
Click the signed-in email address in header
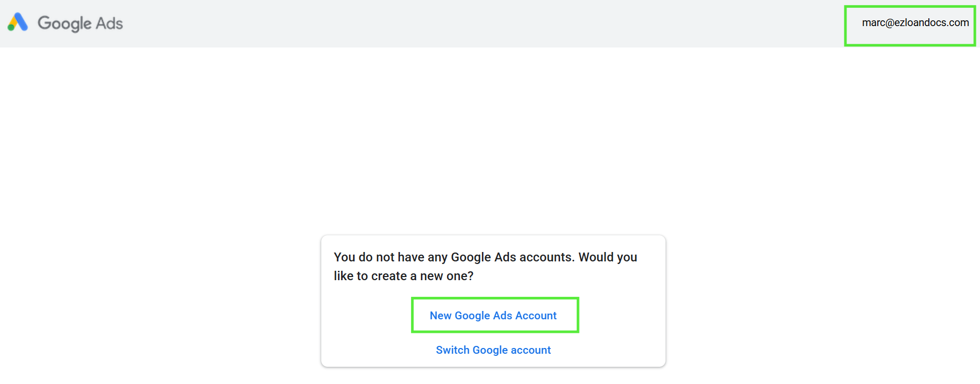pos(915,23)
